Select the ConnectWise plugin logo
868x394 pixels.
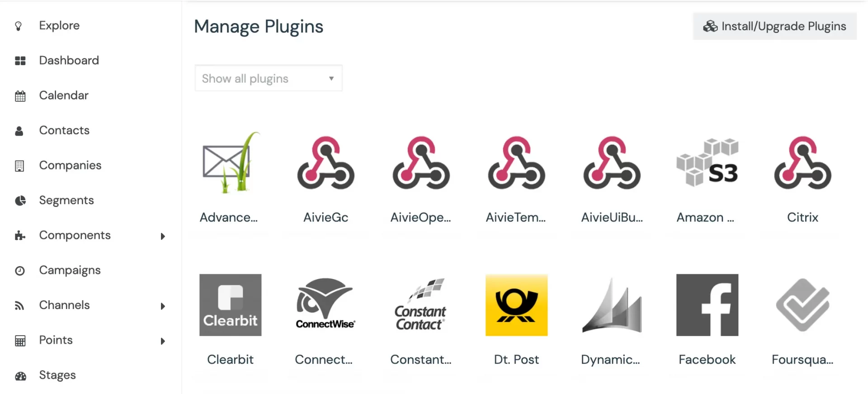click(x=325, y=304)
